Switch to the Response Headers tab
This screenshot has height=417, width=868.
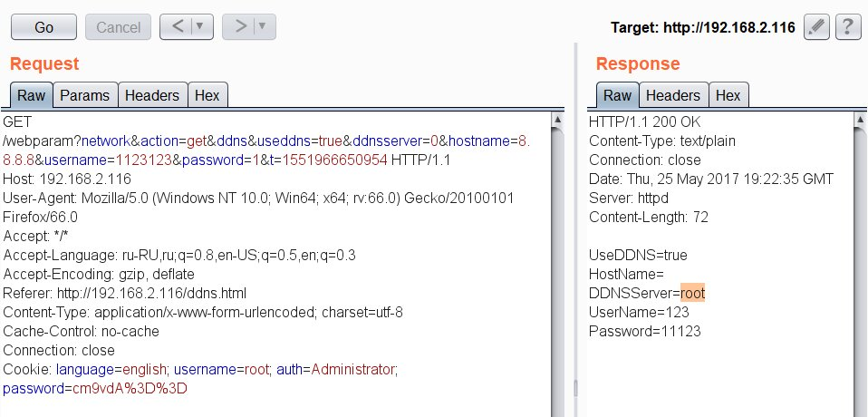673,95
